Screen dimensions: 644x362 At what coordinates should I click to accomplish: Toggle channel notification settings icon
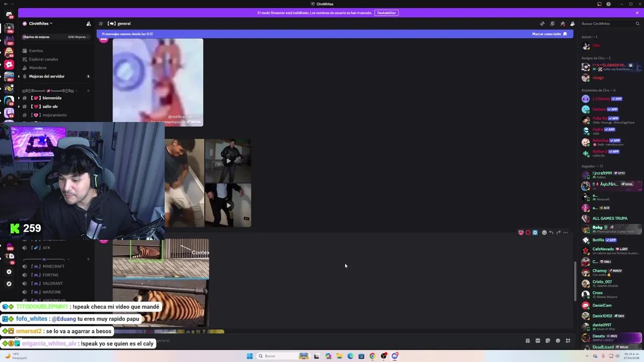pyautogui.click(x=552, y=24)
